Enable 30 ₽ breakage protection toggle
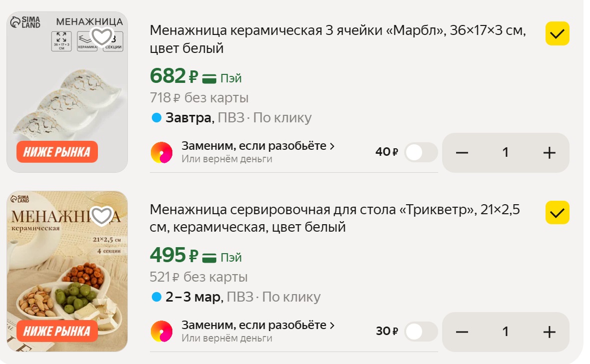 coord(420,332)
